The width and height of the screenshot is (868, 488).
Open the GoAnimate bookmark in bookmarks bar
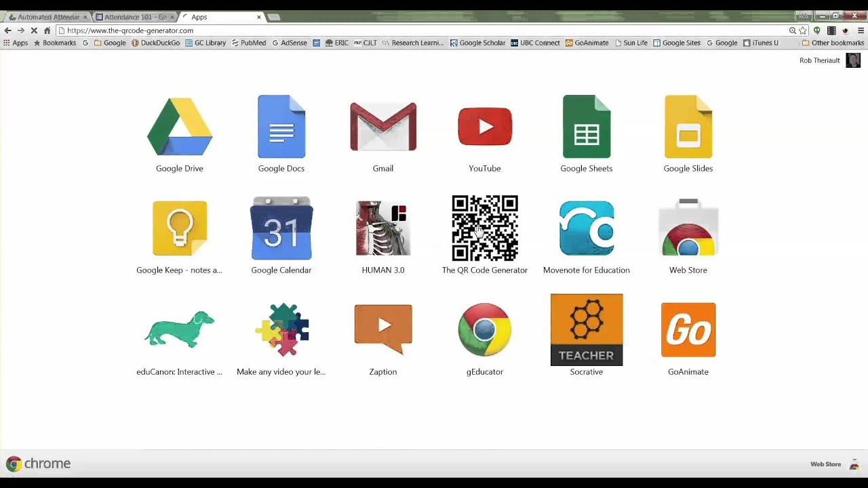coord(587,43)
